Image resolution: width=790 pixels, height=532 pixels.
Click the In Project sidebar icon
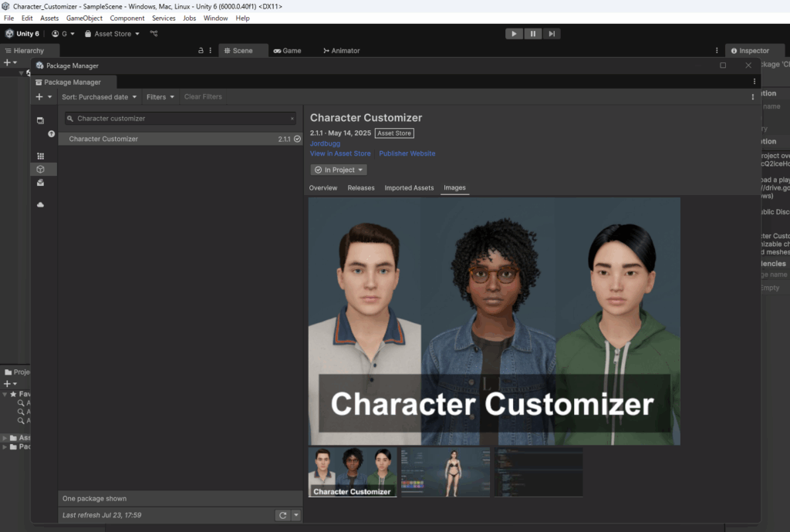pos(40,120)
